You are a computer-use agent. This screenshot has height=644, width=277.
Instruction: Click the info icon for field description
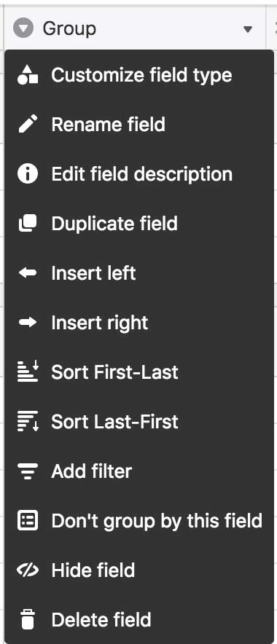click(x=28, y=174)
